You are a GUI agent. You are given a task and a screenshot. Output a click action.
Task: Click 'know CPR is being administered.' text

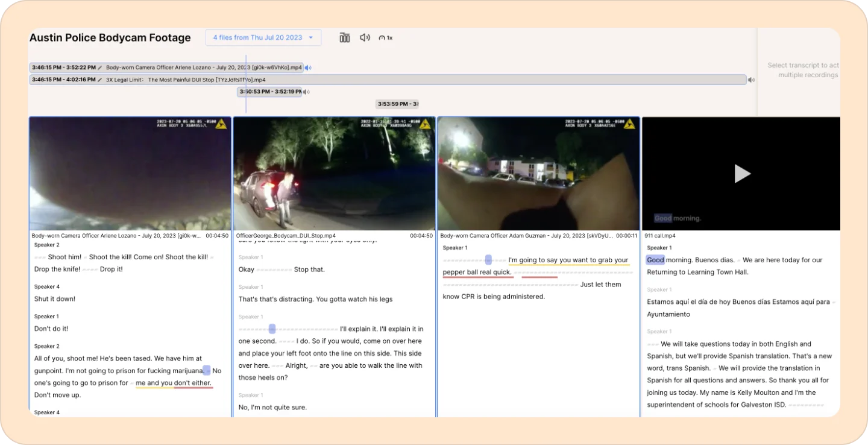(494, 296)
